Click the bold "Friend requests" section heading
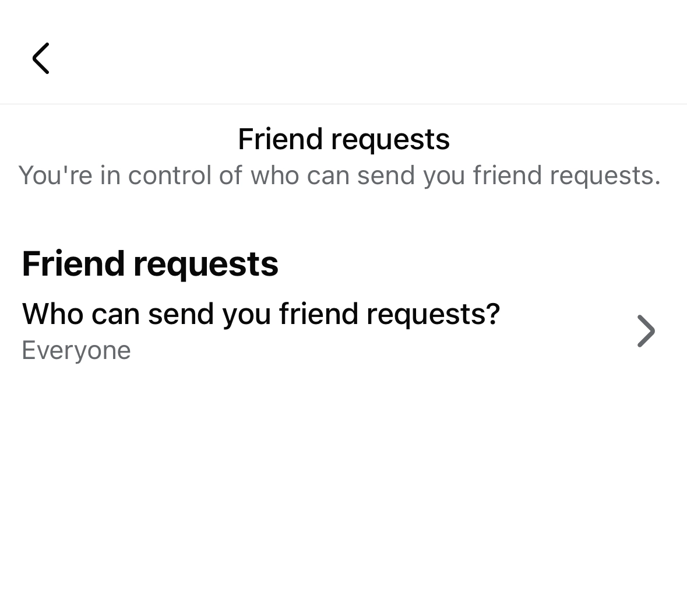Viewport: 687px width, 616px height. 150,263
